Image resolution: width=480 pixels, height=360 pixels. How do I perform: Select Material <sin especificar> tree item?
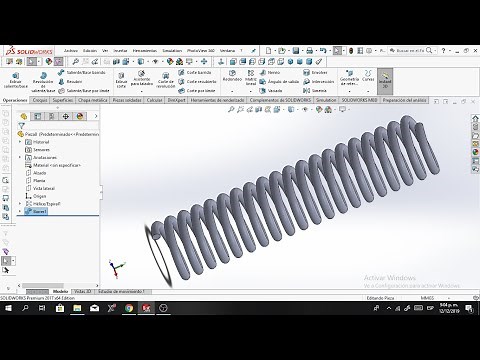[x=53, y=165]
